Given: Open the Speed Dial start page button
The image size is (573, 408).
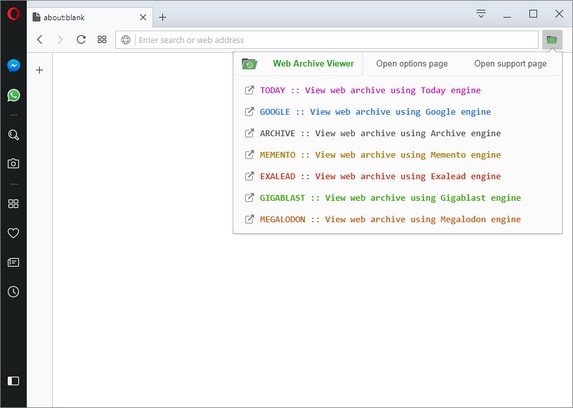Looking at the screenshot, I should 102,39.
